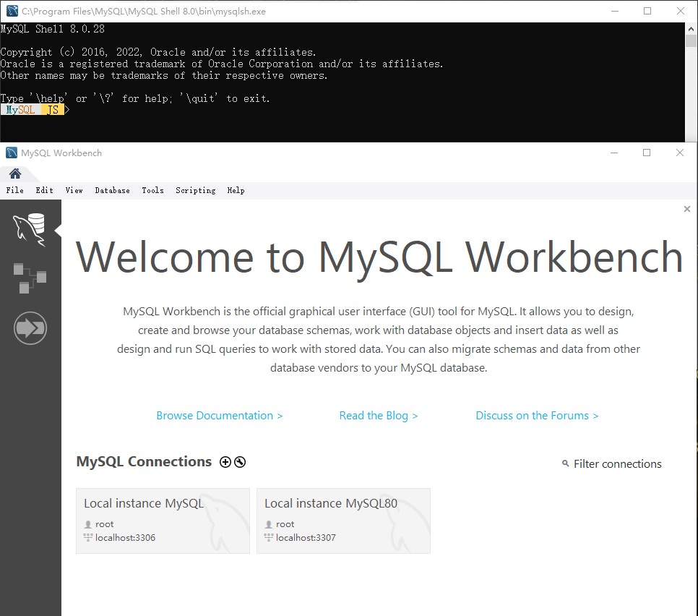Switch to the Models sidebar view
Image resolution: width=698 pixels, height=616 pixels.
pos(30,278)
